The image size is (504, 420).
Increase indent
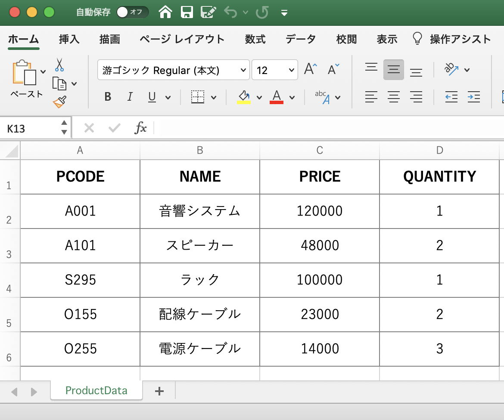[474, 97]
